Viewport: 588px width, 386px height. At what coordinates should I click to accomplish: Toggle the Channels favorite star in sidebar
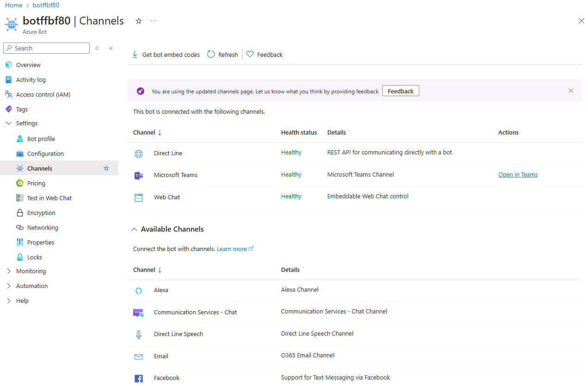(x=106, y=168)
